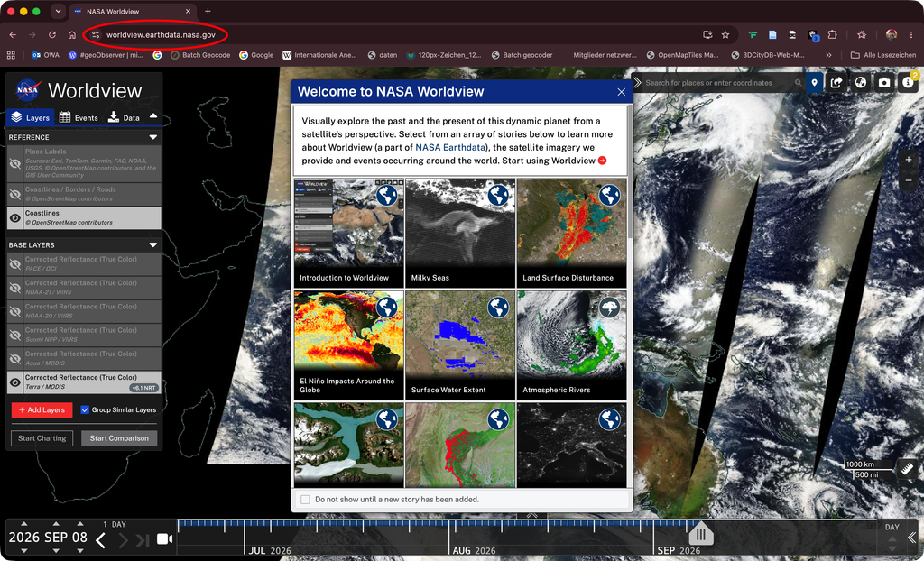Click the timeline date dragger handle
Viewport: 924px width, 561px height.
[x=701, y=534]
